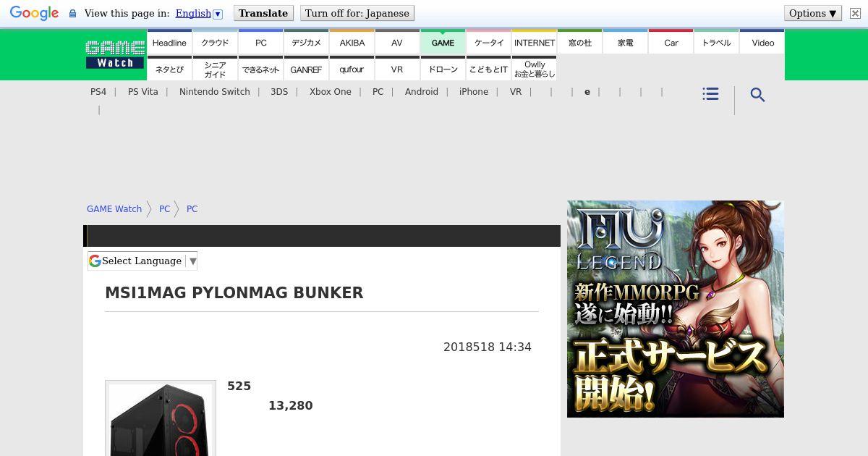Go to PC category in platform bar
Image resolution: width=868 pixels, height=456 pixels.
[x=378, y=92]
